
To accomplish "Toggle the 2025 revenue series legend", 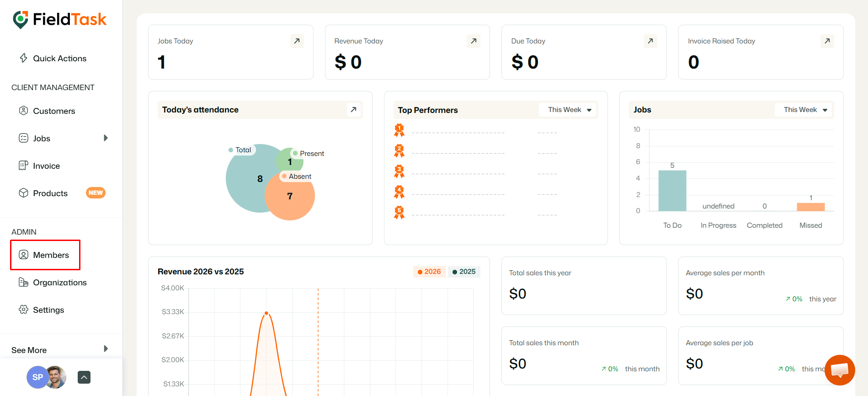I will (x=464, y=272).
